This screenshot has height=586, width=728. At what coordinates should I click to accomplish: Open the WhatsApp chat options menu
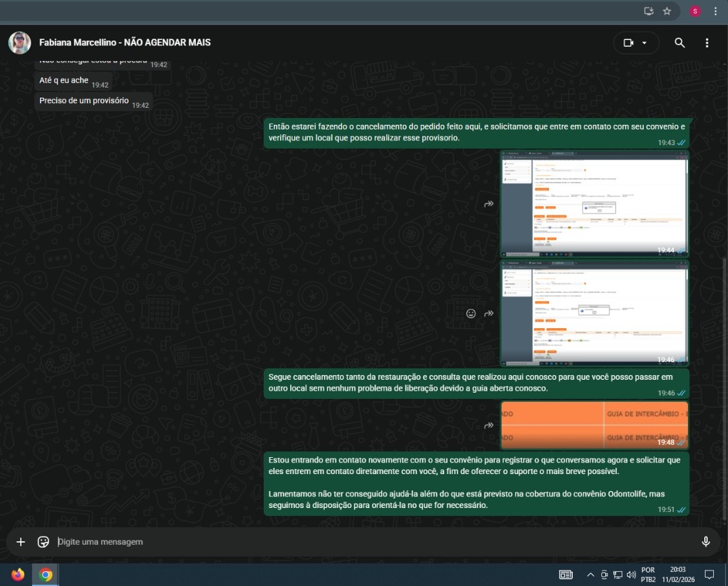click(707, 43)
